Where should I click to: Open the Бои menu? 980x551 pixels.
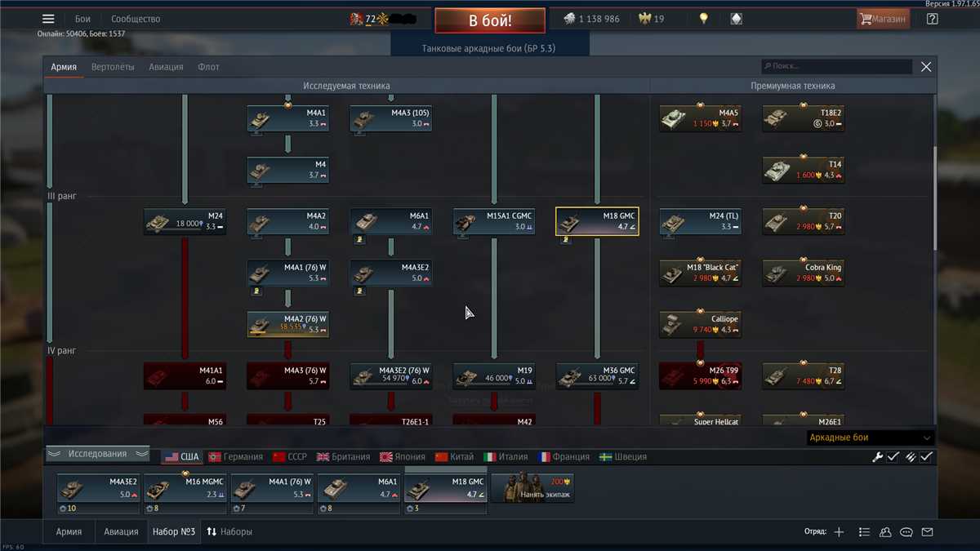(82, 19)
